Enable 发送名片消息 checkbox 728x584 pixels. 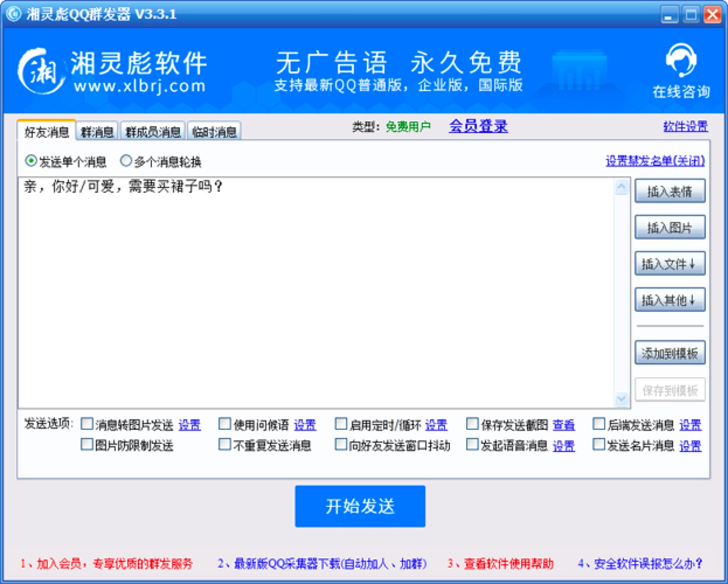pyautogui.click(x=599, y=444)
